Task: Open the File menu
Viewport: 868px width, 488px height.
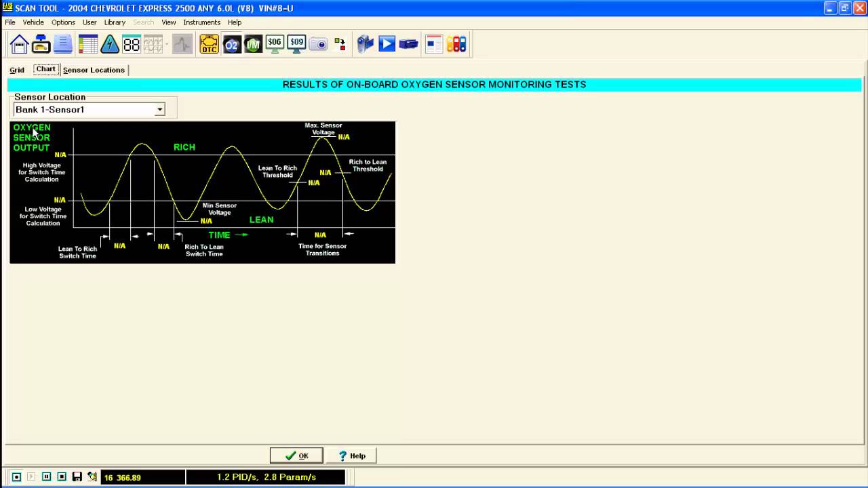Action: coord(10,22)
